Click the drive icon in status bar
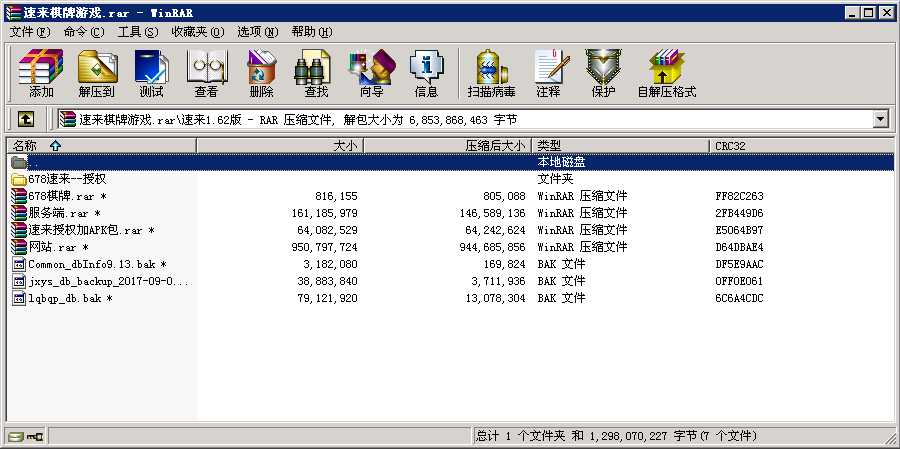900x449 pixels. [17, 436]
